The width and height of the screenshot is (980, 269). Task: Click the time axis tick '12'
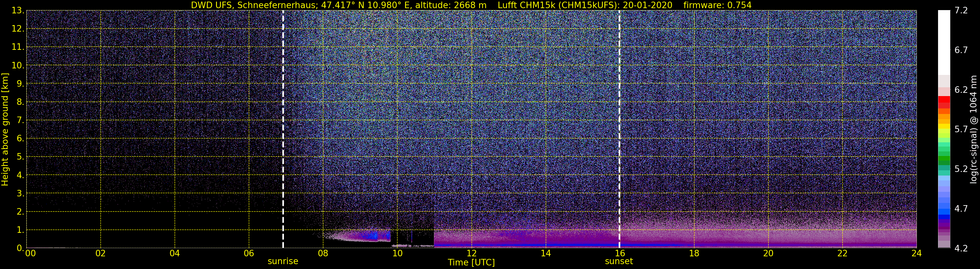471,253
